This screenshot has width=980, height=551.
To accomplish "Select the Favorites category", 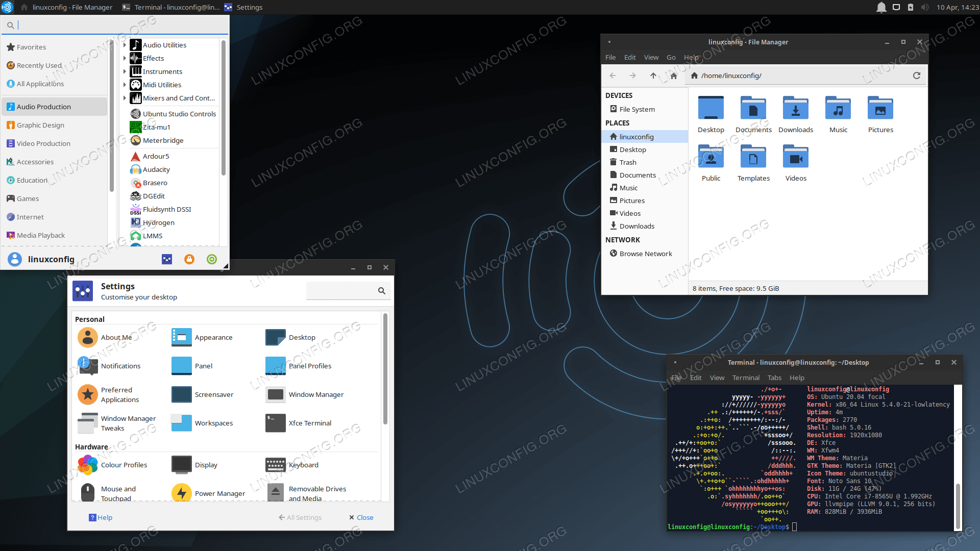I will (x=55, y=47).
